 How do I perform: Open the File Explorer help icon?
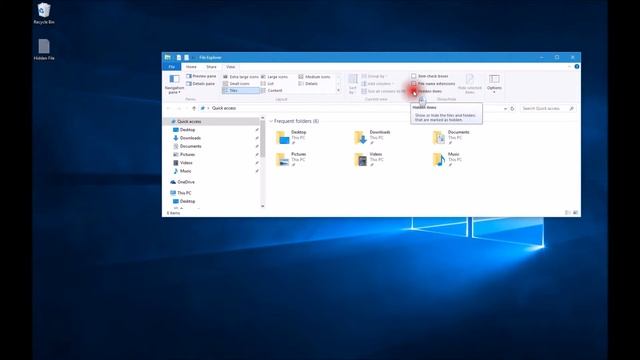[576, 67]
